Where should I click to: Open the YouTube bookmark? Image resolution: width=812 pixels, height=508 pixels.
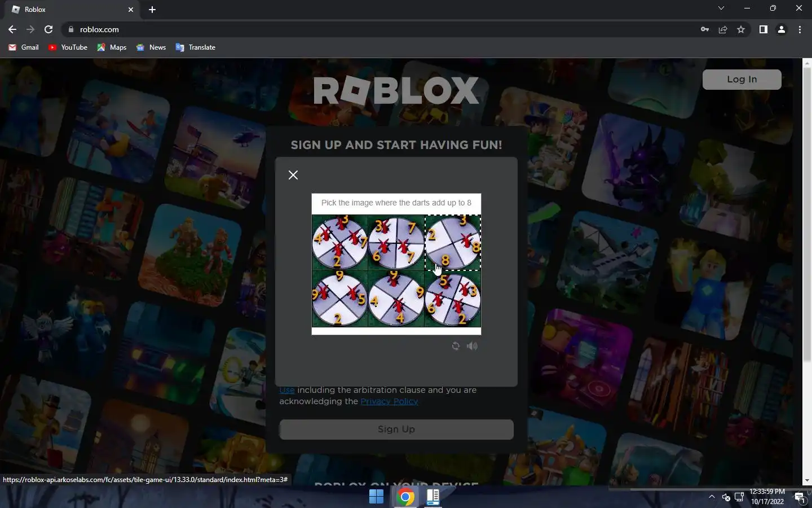pyautogui.click(x=68, y=47)
